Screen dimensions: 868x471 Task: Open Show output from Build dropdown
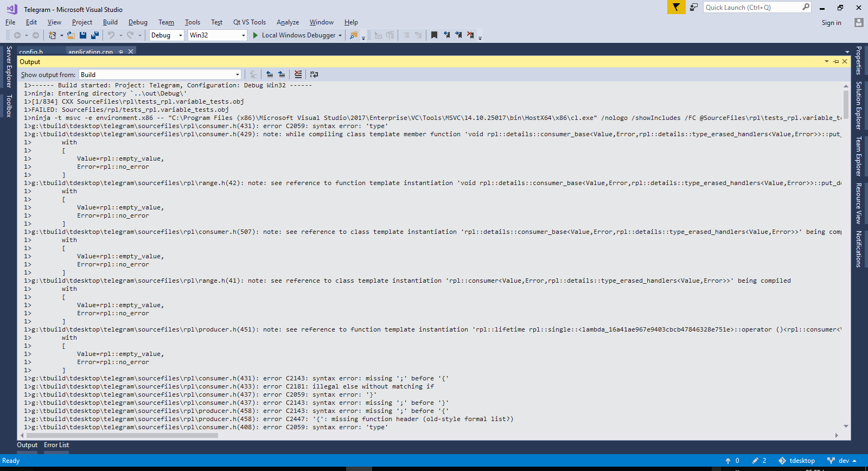[160, 75]
